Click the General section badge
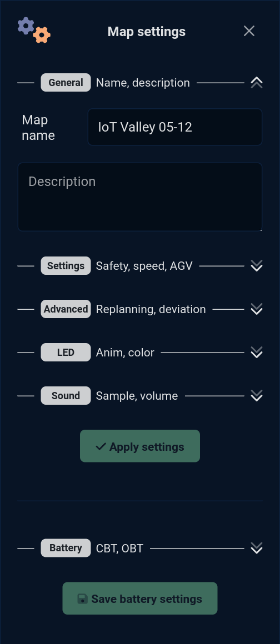 tap(66, 83)
